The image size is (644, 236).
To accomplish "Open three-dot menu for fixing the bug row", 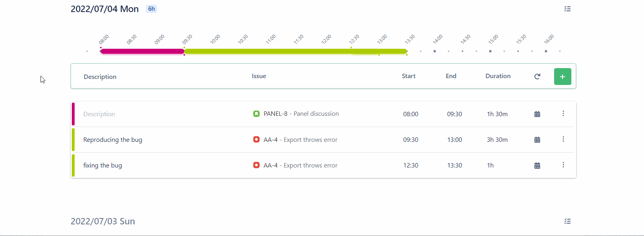I will [563, 165].
